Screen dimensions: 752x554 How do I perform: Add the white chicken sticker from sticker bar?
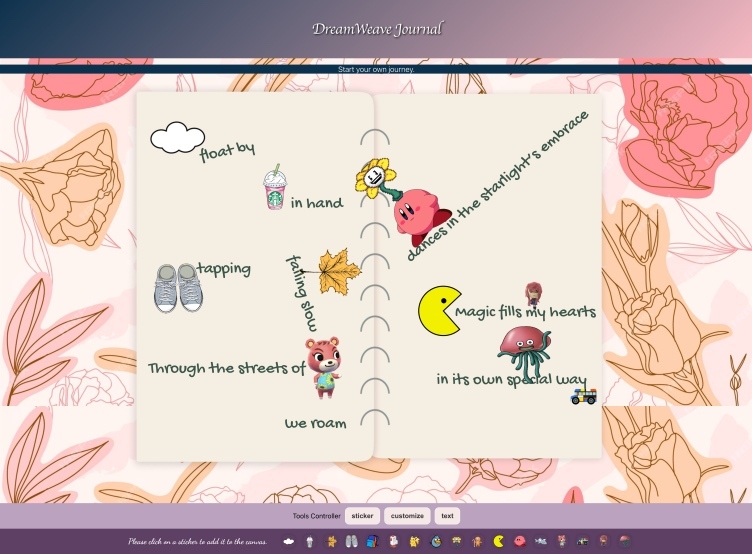[393, 542]
